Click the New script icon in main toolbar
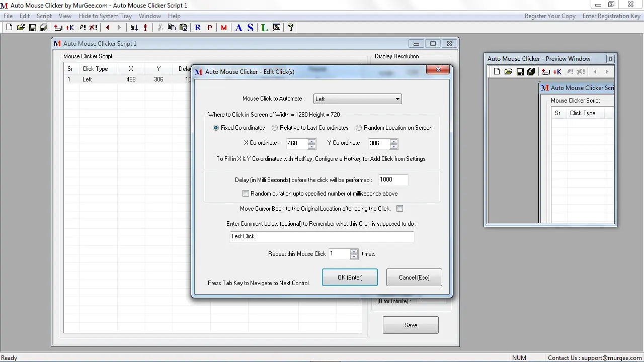The image size is (644, 362). click(9, 28)
